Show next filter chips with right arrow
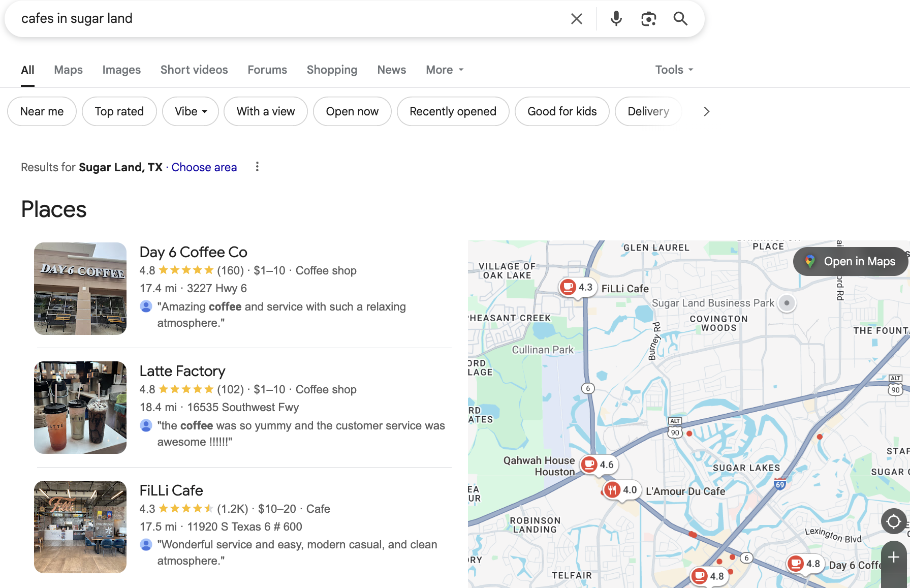The height and width of the screenshot is (588, 910). pyautogui.click(x=706, y=111)
